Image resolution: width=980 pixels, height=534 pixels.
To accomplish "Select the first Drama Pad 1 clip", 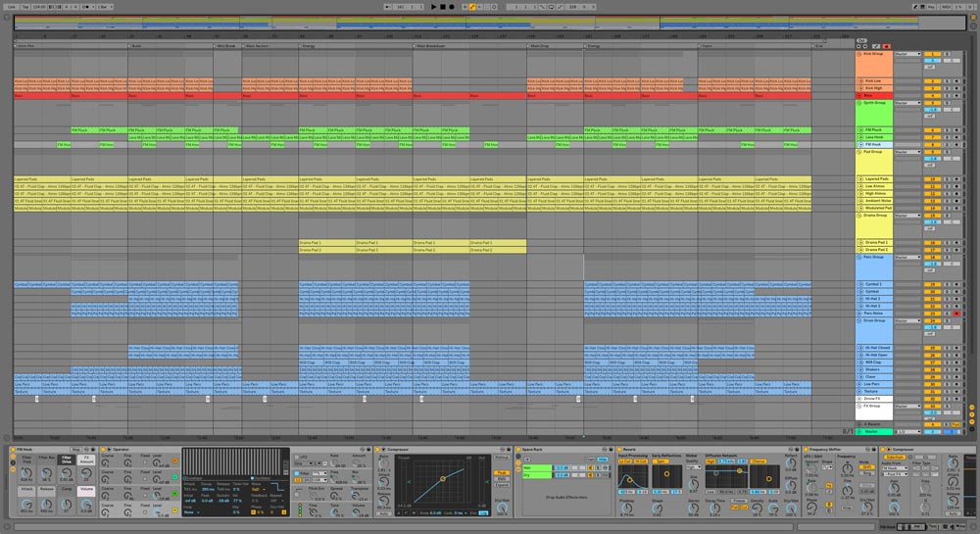I will pos(326,242).
